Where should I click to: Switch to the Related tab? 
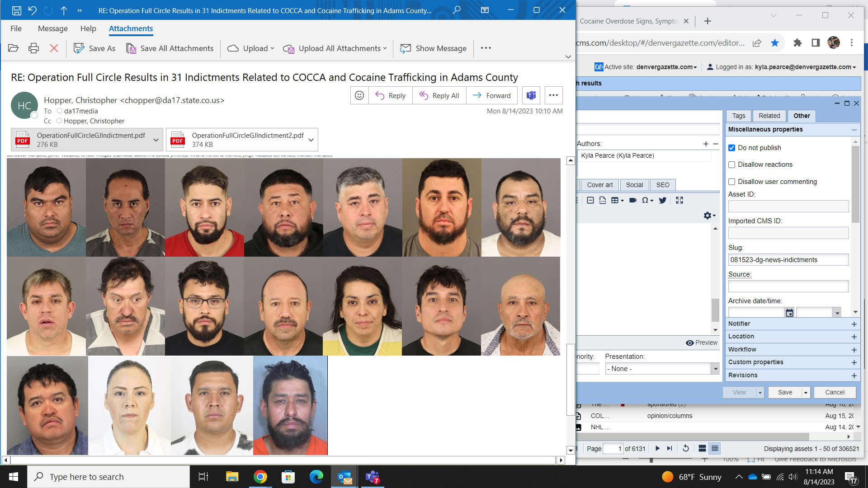(769, 116)
